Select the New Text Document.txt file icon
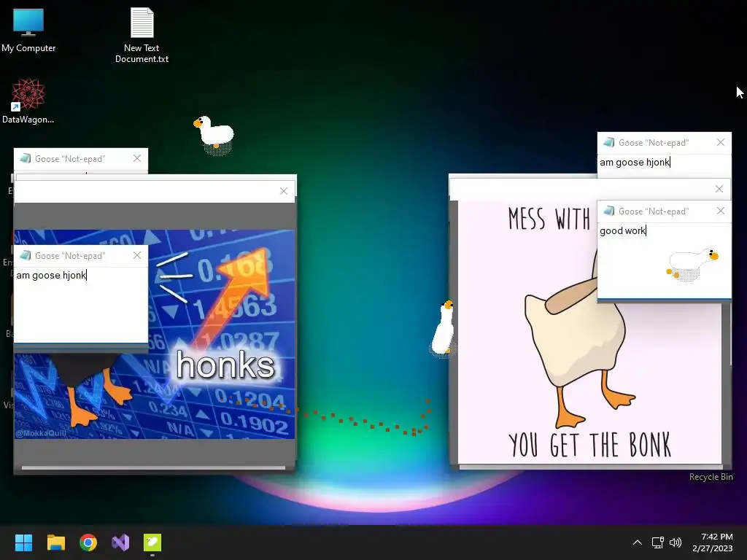Screen dimensions: 747x560 pos(142,35)
